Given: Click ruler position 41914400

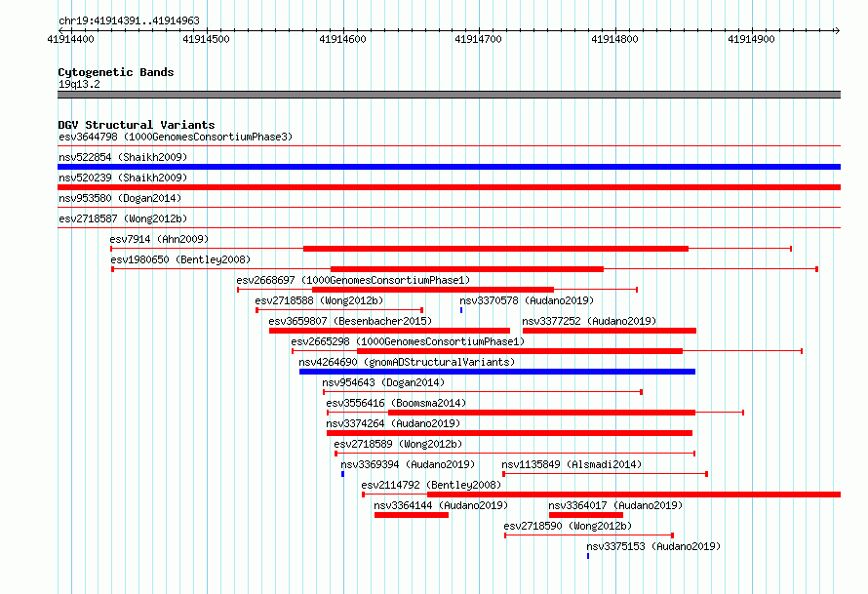Looking at the screenshot, I should (x=70, y=39).
